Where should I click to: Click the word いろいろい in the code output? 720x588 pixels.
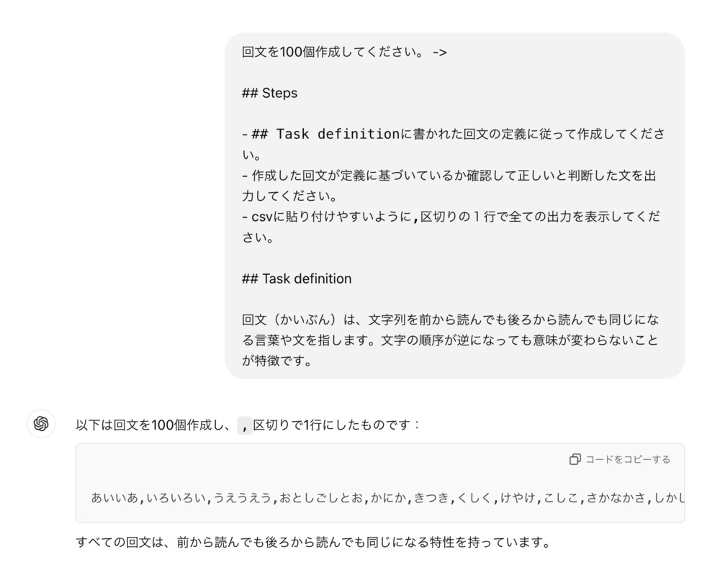174,497
